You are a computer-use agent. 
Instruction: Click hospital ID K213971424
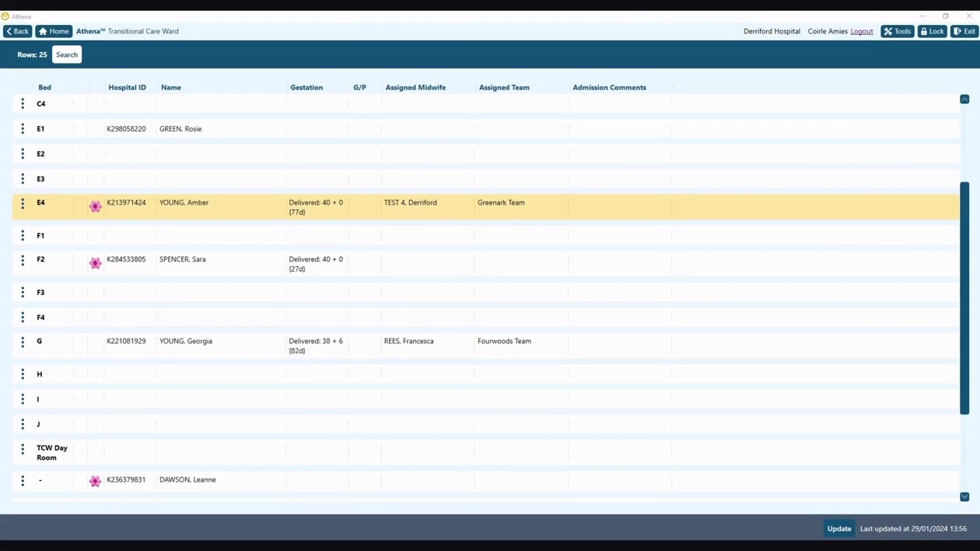(x=126, y=202)
